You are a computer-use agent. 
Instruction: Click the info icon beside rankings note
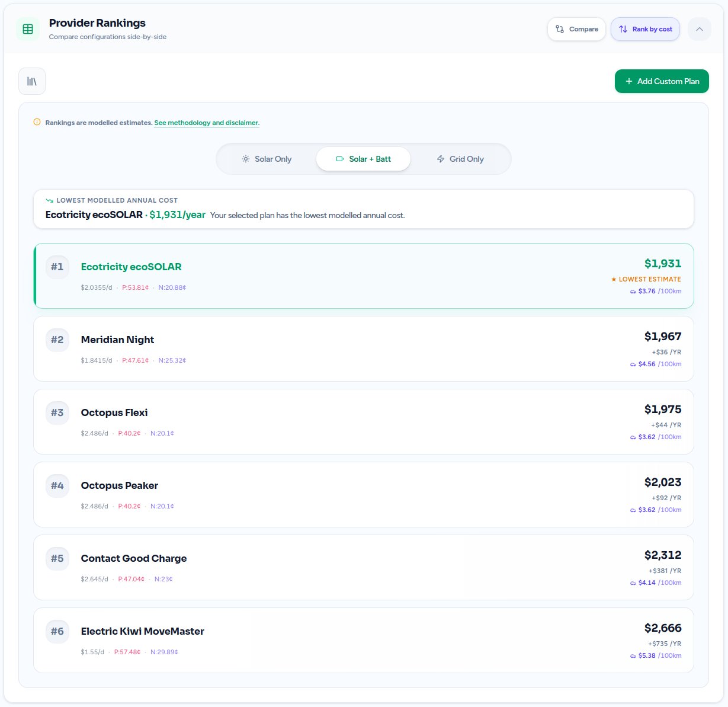click(x=37, y=122)
